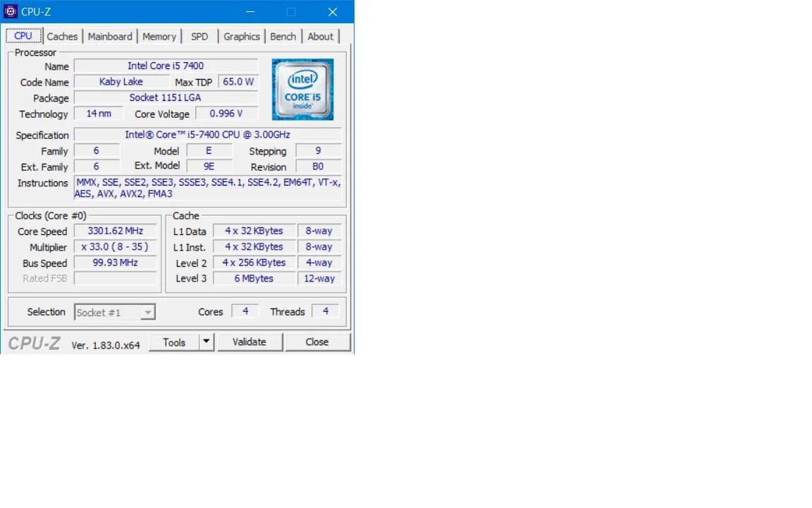Select the SPD tab
Image resolution: width=812 pixels, height=508 pixels.
tap(199, 36)
